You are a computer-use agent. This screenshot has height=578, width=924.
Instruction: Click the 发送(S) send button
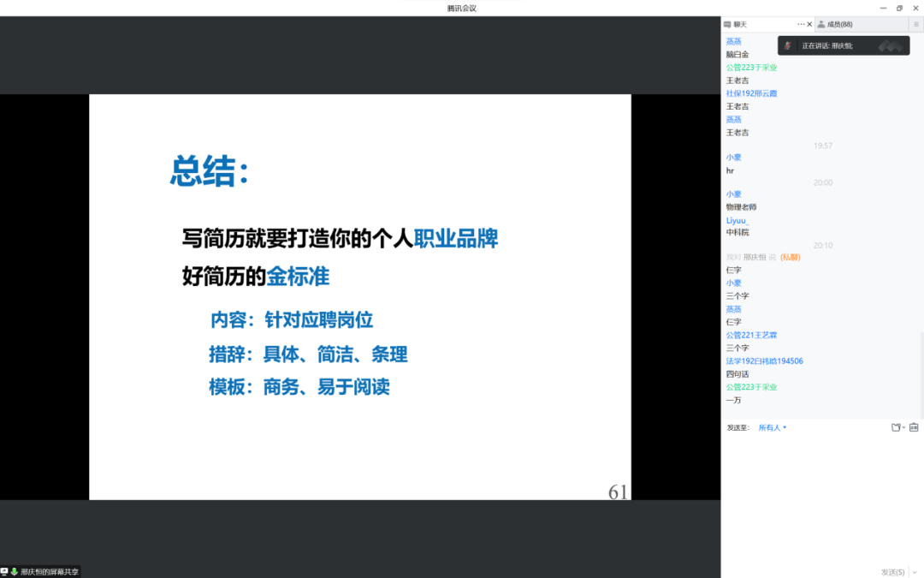892,571
